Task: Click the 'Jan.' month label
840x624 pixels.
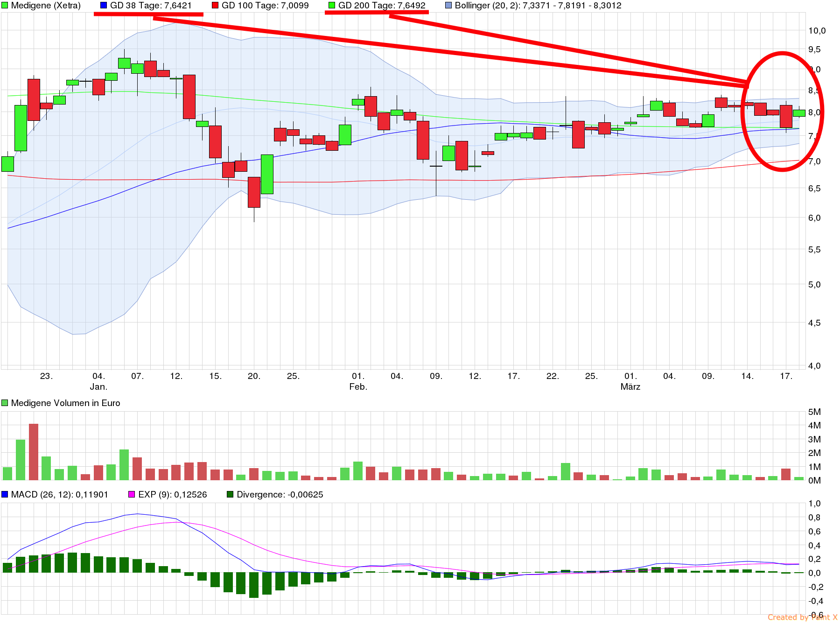Action: coord(98,387)
